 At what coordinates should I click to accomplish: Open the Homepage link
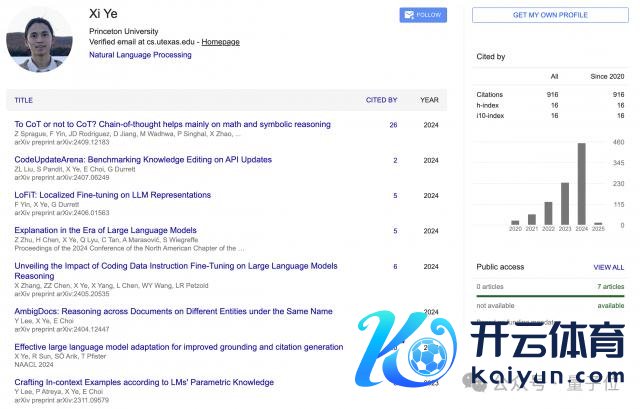tap(220, 42)
